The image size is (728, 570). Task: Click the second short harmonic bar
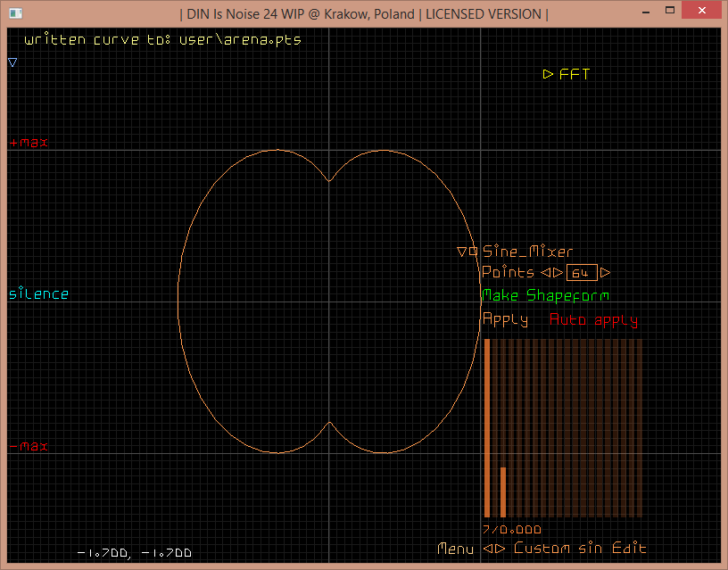click(503, 492)
